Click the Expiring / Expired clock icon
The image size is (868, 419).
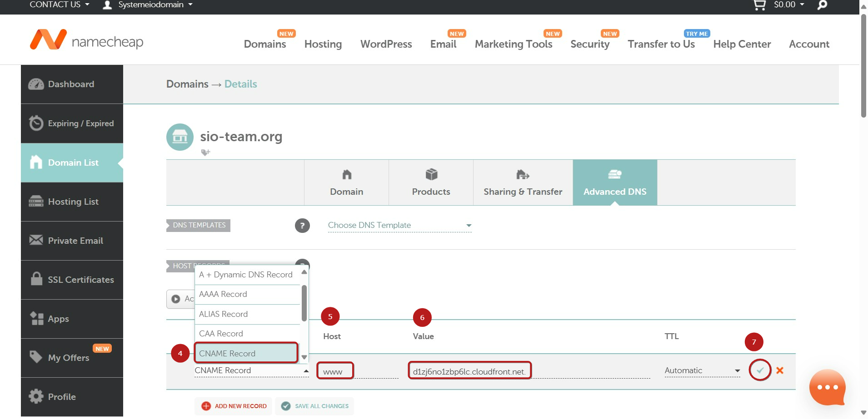[x=36, y=123]
